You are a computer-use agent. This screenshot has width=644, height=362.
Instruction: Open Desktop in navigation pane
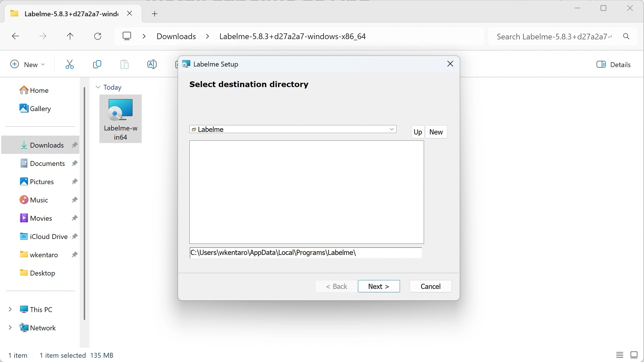(41, 273)
